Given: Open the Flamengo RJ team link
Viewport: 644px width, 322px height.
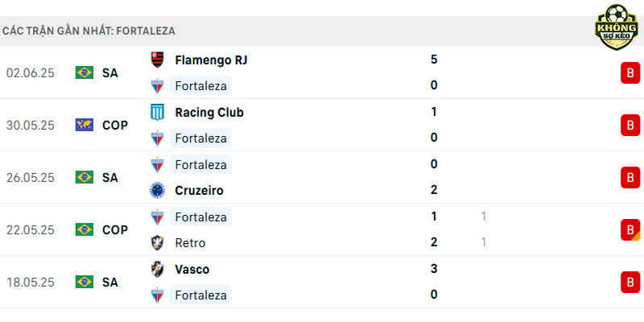Looking at the screenshot, I should [211, 60].
